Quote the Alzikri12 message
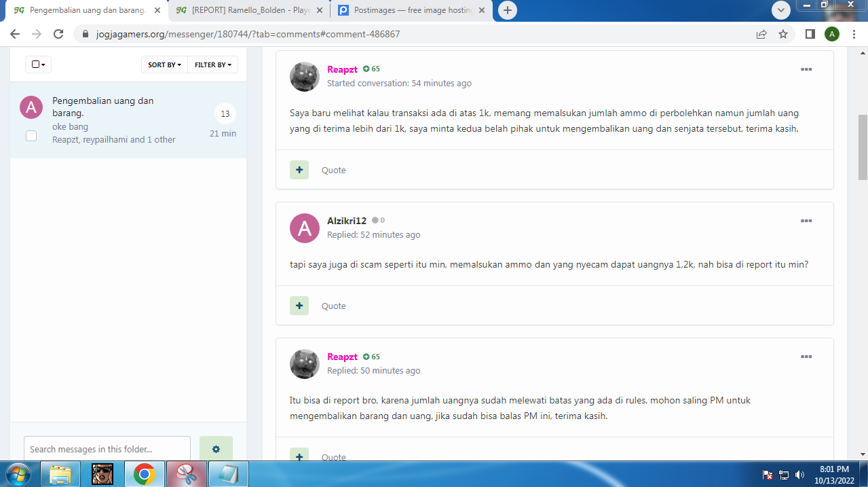 (333, 306)
